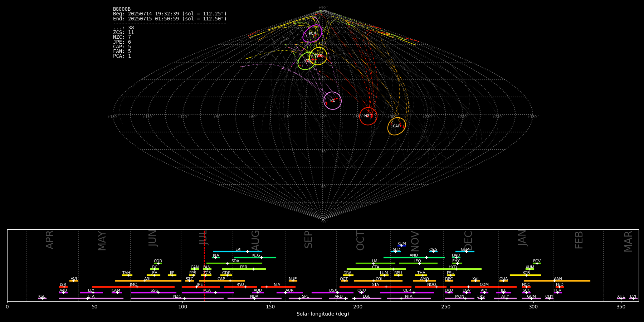644x322 pixels.
Task: Select the cyan GEM shower bar in the timeline
Action: pos(465,252)
